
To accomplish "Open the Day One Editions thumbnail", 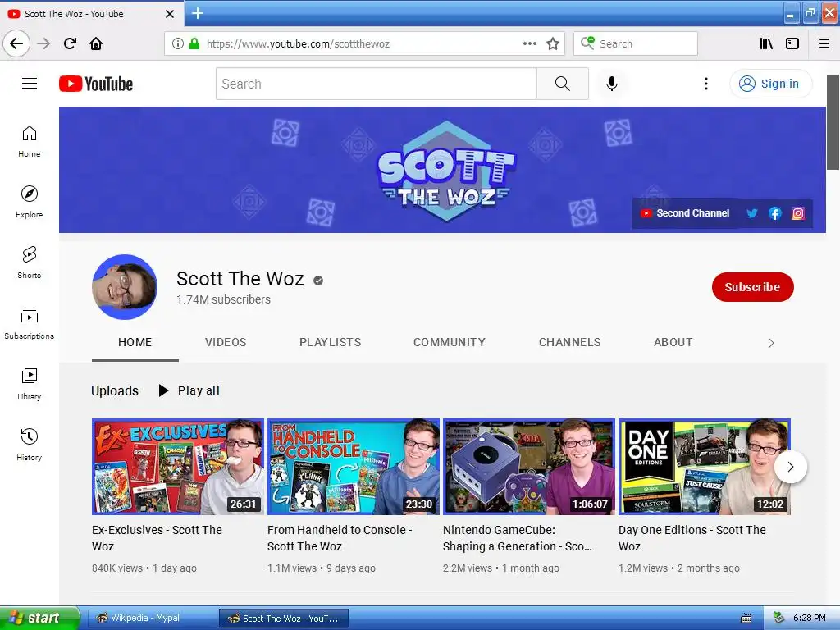I will click(x=705, y=467).
